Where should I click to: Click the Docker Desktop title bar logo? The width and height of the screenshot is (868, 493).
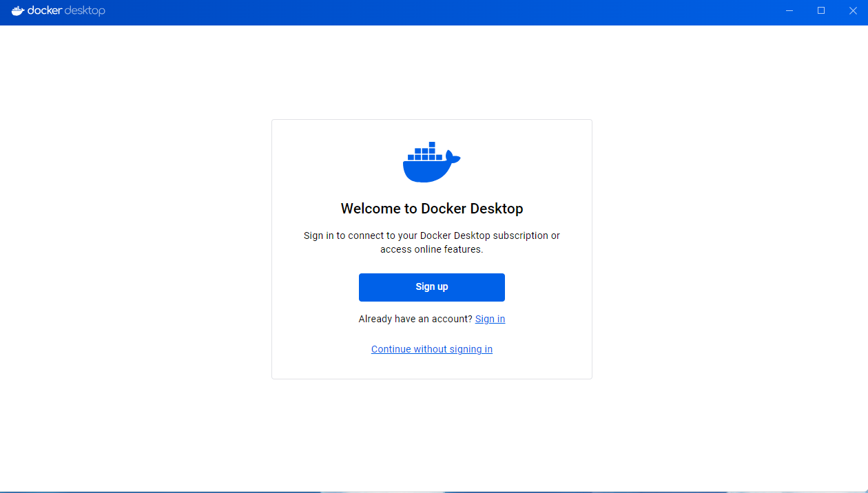point(59,11)
